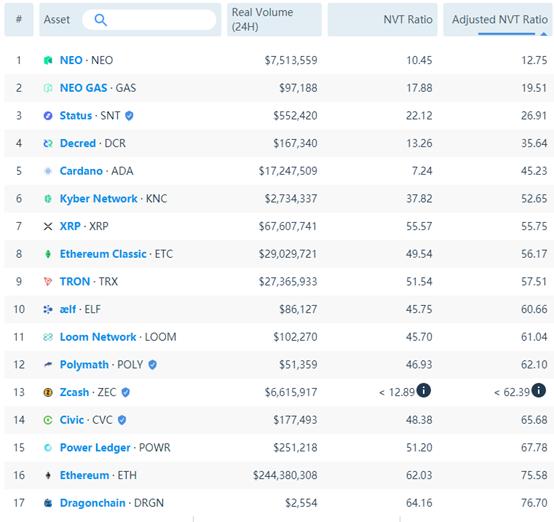This screenshot has height=522, width=554.
Task: Open the NEO GAS asset link
Action: coord(83,88)
